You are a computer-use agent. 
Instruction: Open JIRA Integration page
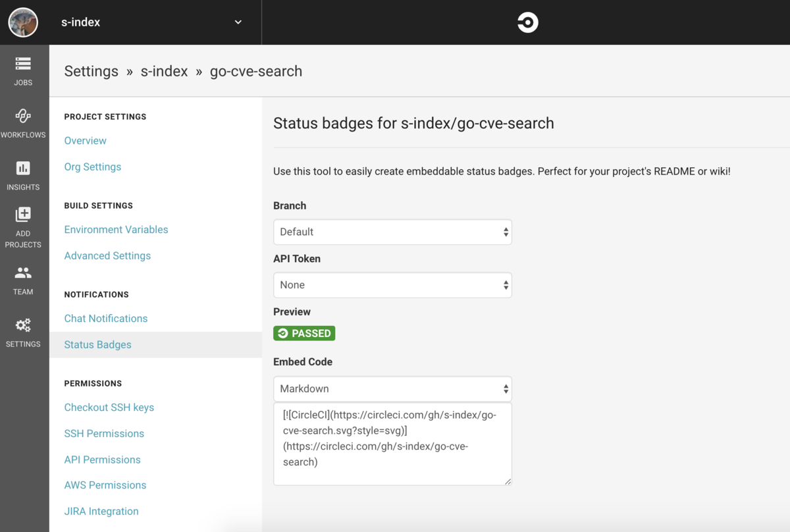coord(101,512)
